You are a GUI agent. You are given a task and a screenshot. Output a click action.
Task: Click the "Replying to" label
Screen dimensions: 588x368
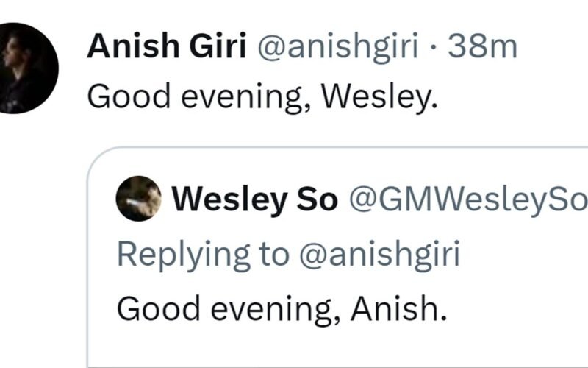(x=203, y=255)
